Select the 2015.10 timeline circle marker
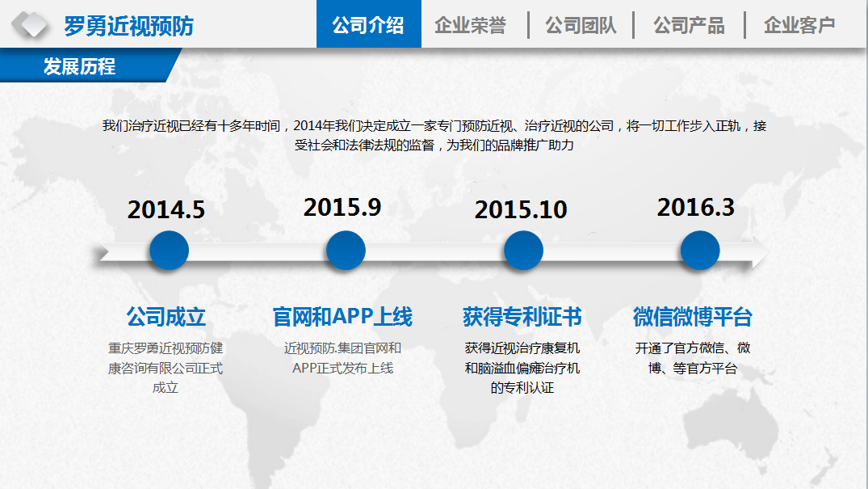Image resolution: width=868 pixels, height=489 pixels. [523, 251]
